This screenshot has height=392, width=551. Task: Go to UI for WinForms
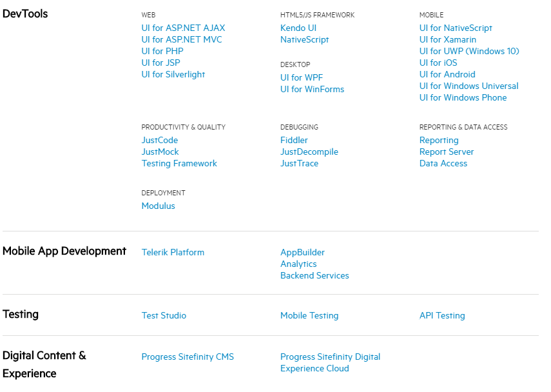[312, 90]
